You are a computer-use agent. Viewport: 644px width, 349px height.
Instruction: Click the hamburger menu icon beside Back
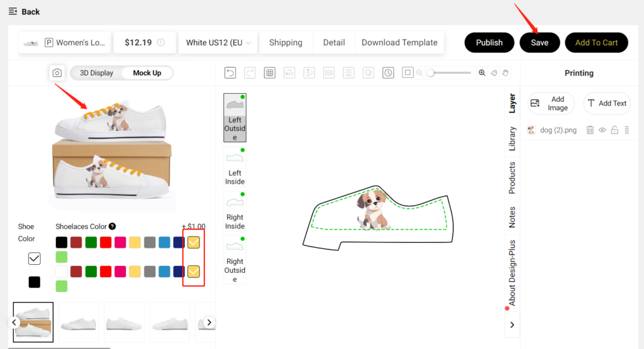point(13,11)
